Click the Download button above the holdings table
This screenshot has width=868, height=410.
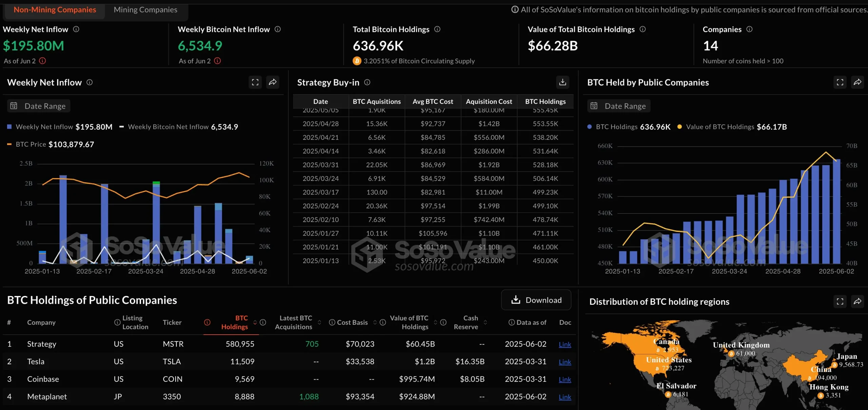536,300
